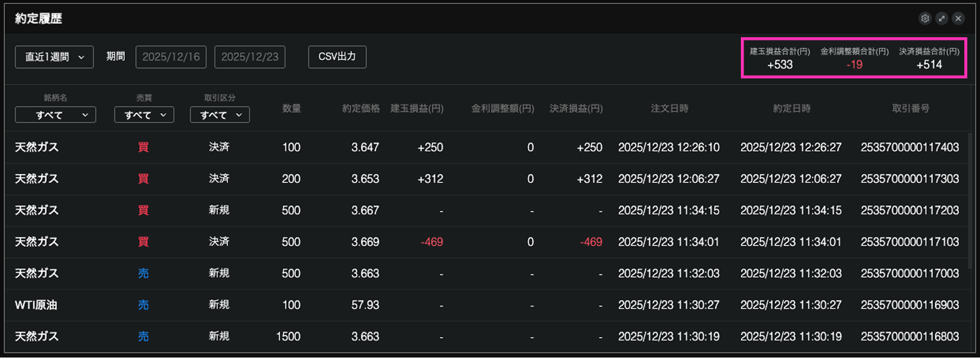Click the start date field 2025/12/16
This screenshot has height=358, width=980.
click(171, 57)
